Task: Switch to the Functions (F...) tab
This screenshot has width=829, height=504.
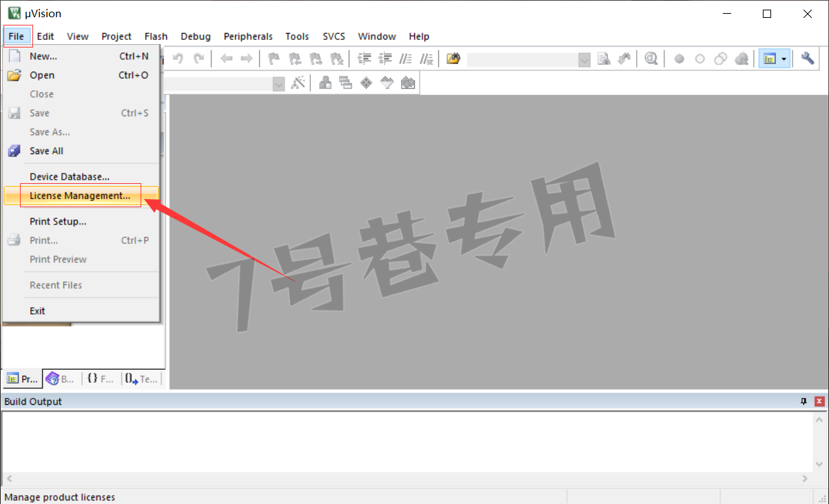Action: point(101,379)
